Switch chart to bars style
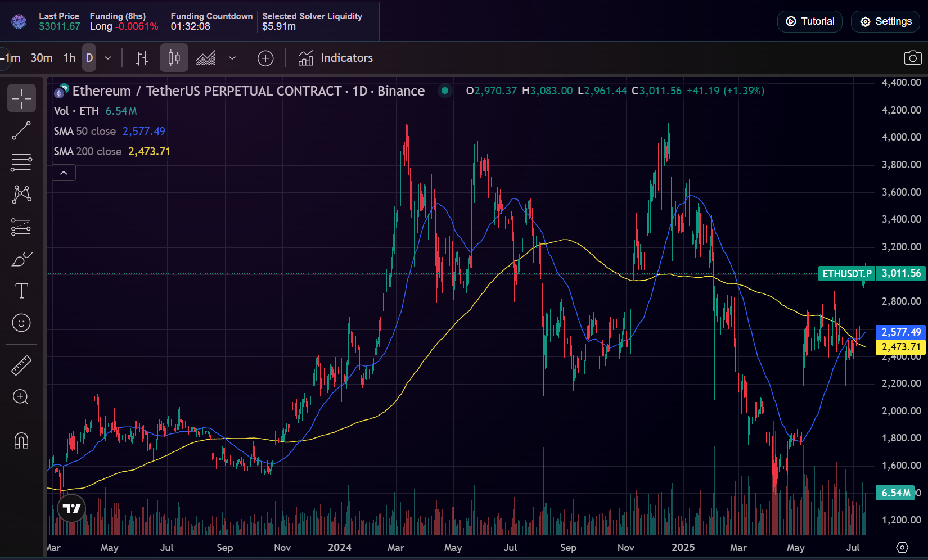 click(142, 58)
